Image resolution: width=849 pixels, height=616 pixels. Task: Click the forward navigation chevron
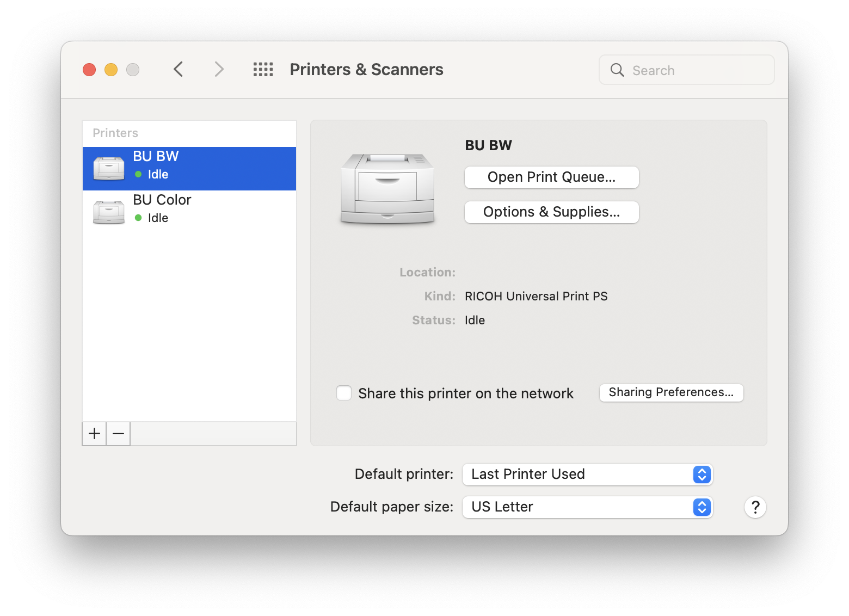[218, 69]
